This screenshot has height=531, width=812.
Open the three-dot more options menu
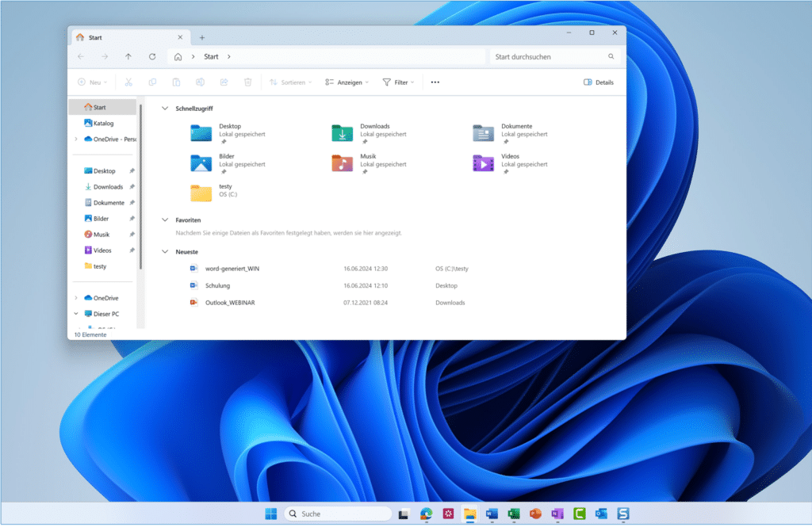click(x=435, y=82)
